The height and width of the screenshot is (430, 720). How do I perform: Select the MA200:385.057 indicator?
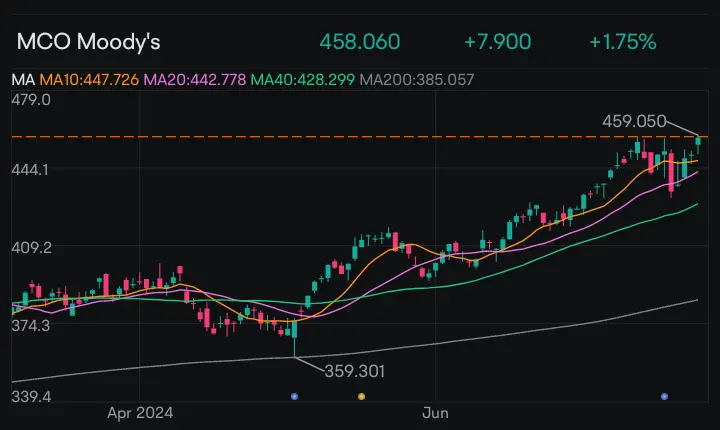pos(416,79)
